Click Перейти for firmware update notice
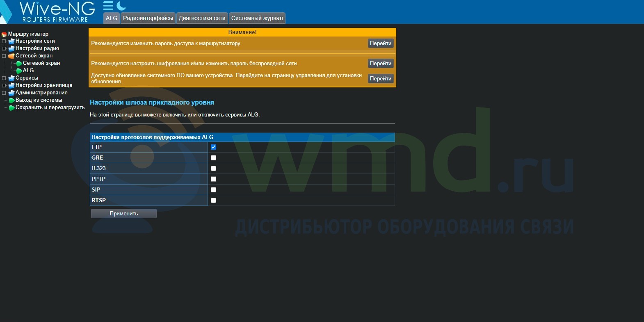Screen dimensions: 644x322 [381, 78]
